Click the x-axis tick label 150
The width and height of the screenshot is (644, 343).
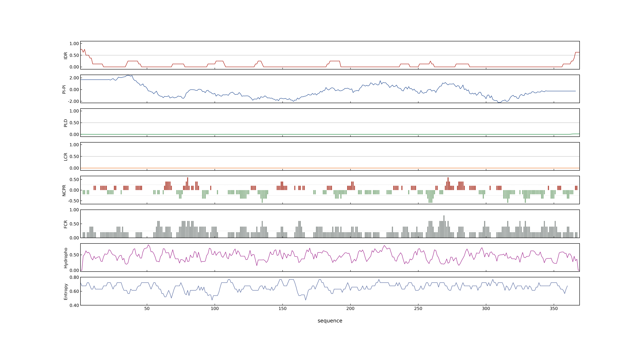click(x=283, y=309)
